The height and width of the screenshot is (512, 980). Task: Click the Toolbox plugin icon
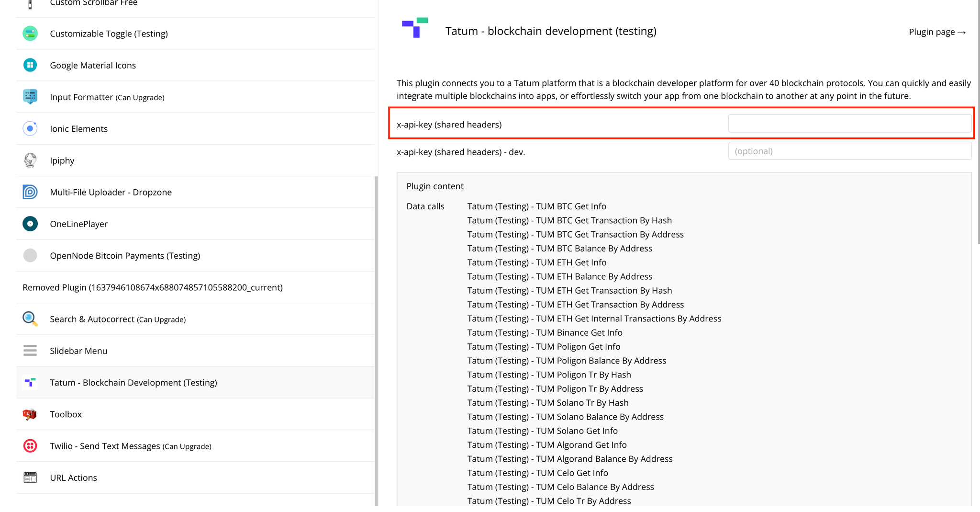[x=30, y=414]
